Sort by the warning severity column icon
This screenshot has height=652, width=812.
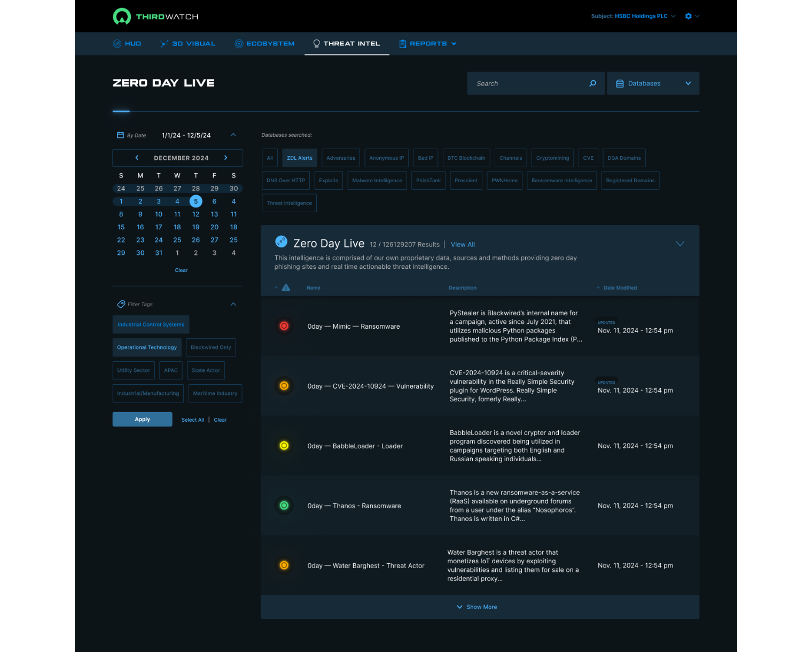pos(286,288)
